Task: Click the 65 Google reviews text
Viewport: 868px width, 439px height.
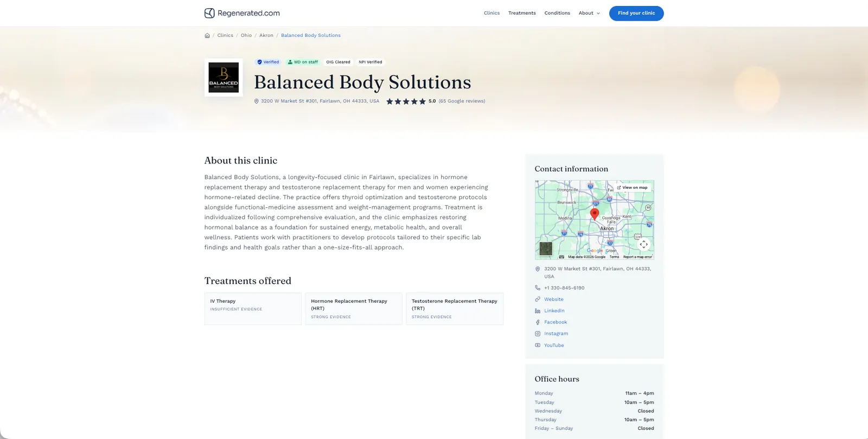Action: pyautogui.click(x=462, y=101)
